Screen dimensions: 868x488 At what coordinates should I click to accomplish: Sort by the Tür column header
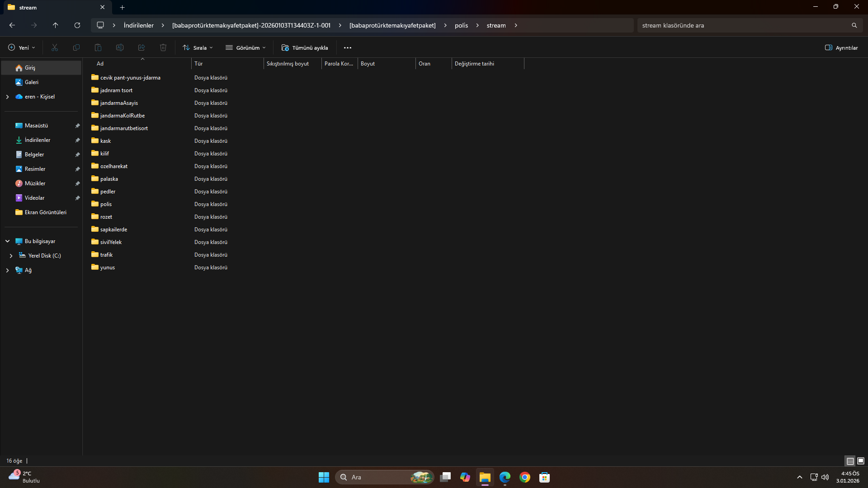(227, 64)
